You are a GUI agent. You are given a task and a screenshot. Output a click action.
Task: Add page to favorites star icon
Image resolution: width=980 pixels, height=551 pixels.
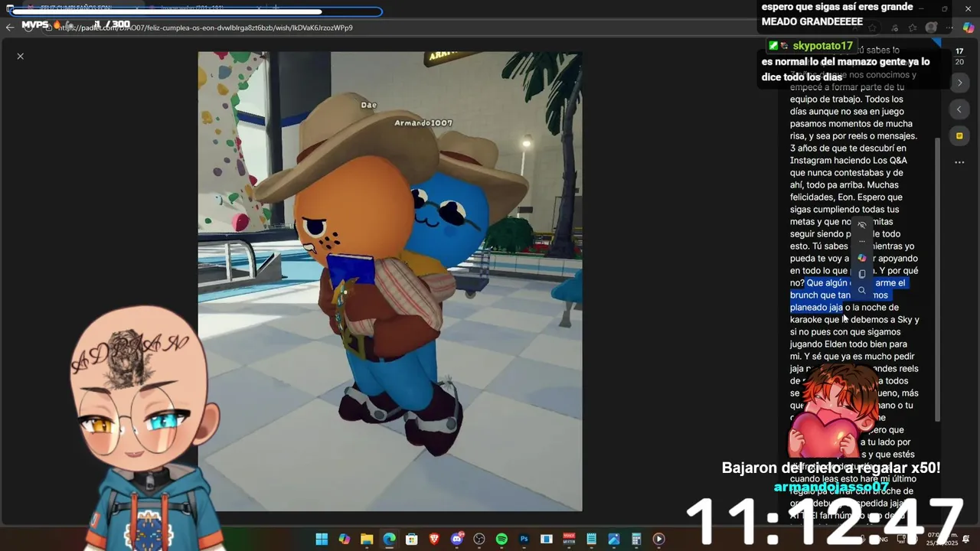click(x=873, y=28)
